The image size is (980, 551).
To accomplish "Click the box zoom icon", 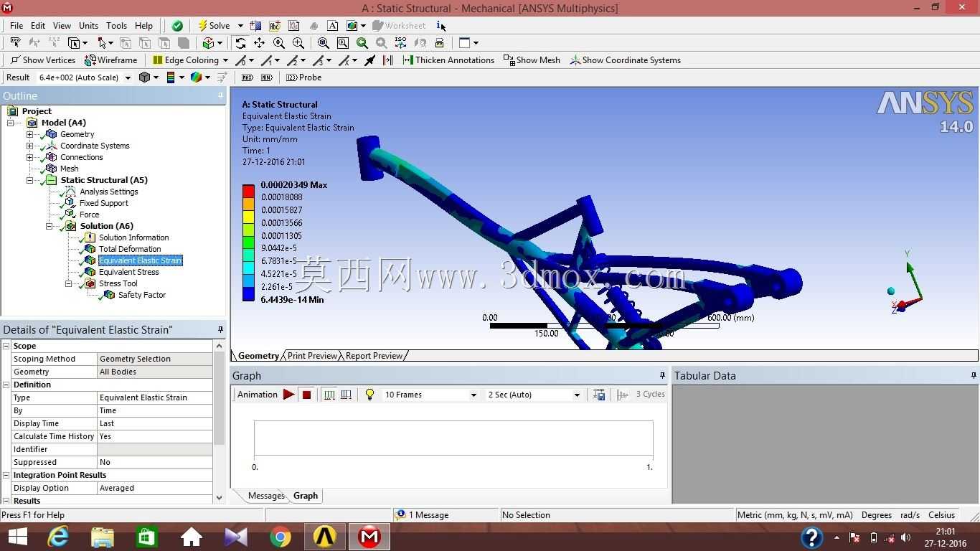I will (x=298, y=43).
